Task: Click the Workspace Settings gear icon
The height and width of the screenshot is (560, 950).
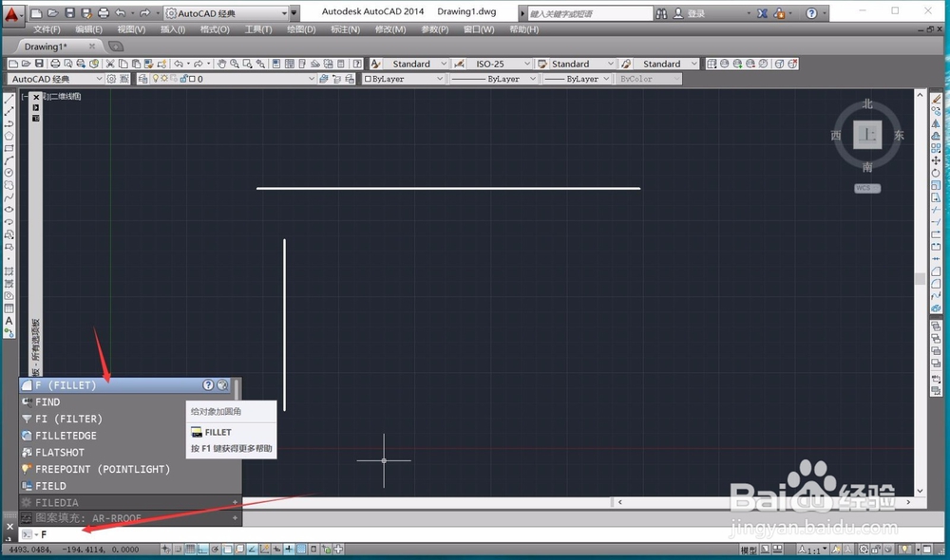Action: [x=111, y=79]
